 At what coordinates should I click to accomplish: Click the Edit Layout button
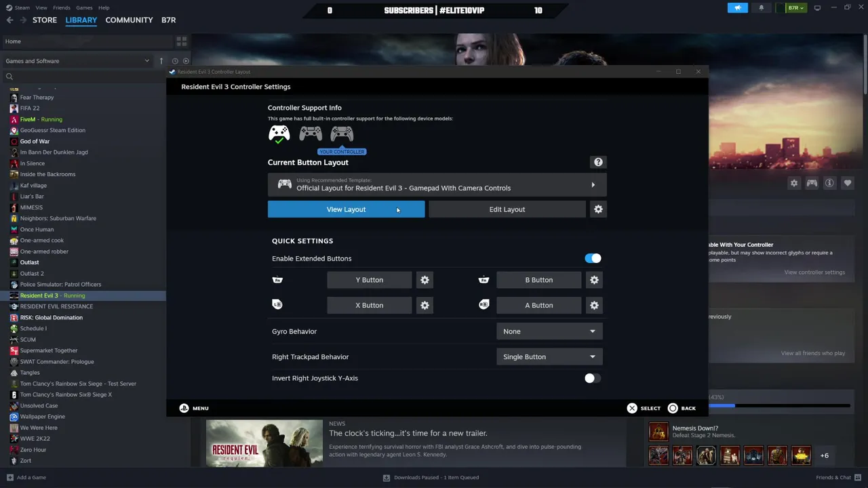click(507, 209)
